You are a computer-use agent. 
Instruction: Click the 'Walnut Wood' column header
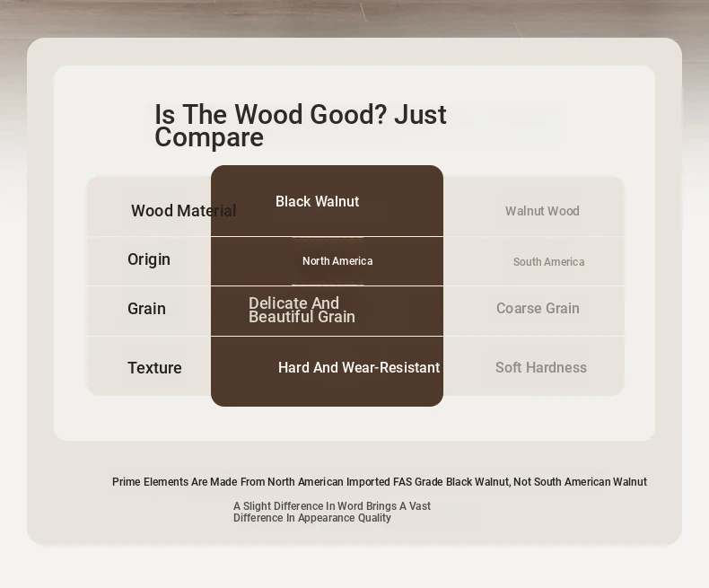coord(542,211)
